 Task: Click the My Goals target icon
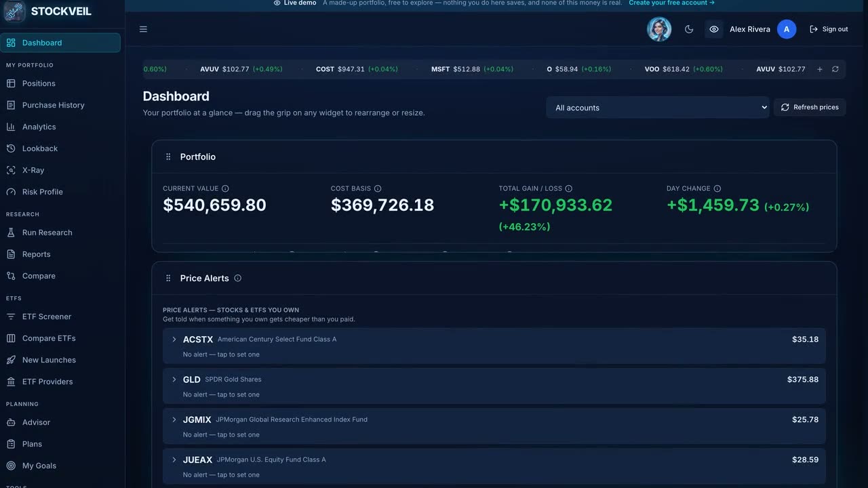pyautogui.click(x=11, y=466)
